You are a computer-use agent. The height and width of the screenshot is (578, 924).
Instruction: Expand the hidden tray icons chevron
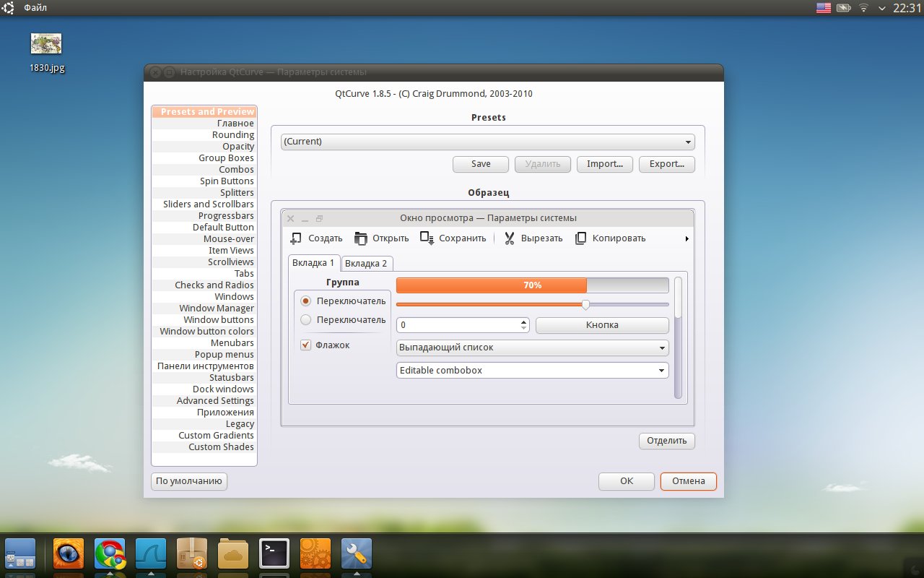click(x=881, y=8)
